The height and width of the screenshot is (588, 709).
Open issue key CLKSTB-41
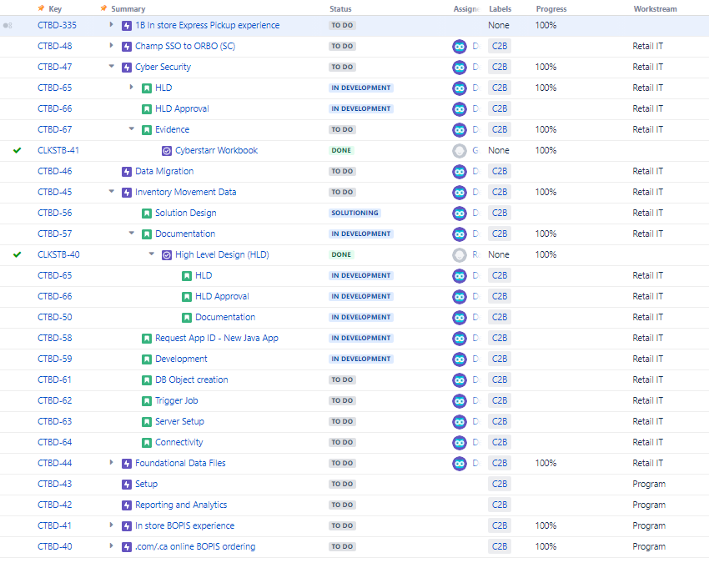(x=58, y=150)
